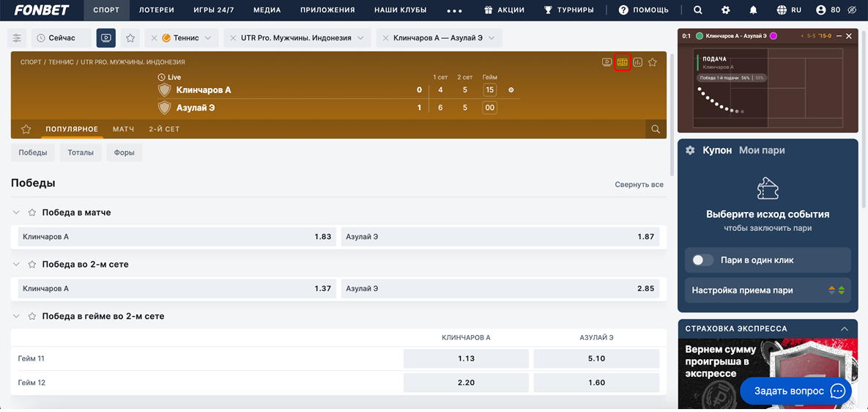Click the live court tracker widget
The image size is (868, 412).
click(x=767, y=88)
